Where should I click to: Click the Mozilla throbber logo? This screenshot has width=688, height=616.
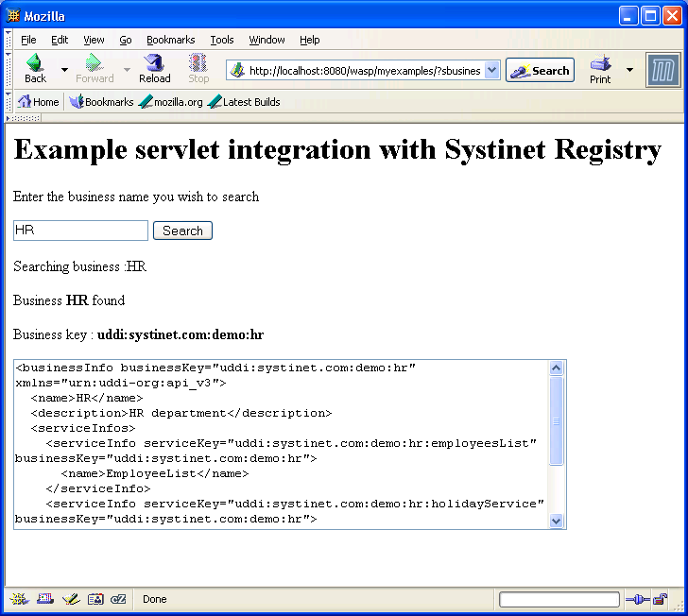tap(663, 70)
